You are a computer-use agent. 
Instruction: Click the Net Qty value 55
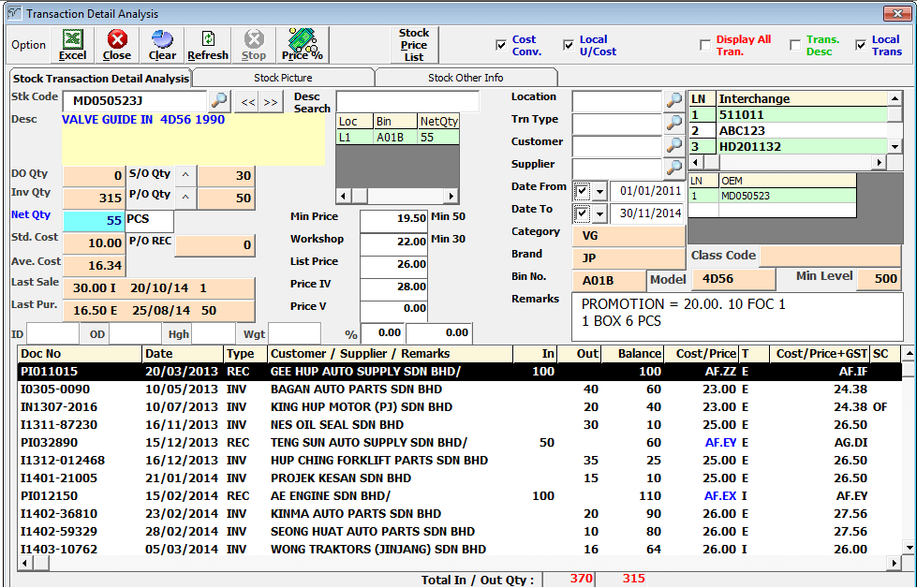point(94,220)
